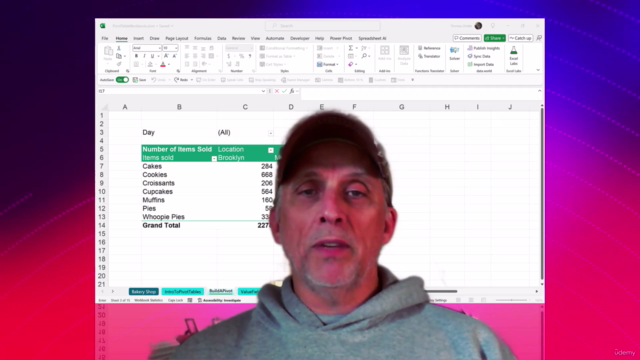
Task: Click the red Font Color icon
Action: [163, 64]
